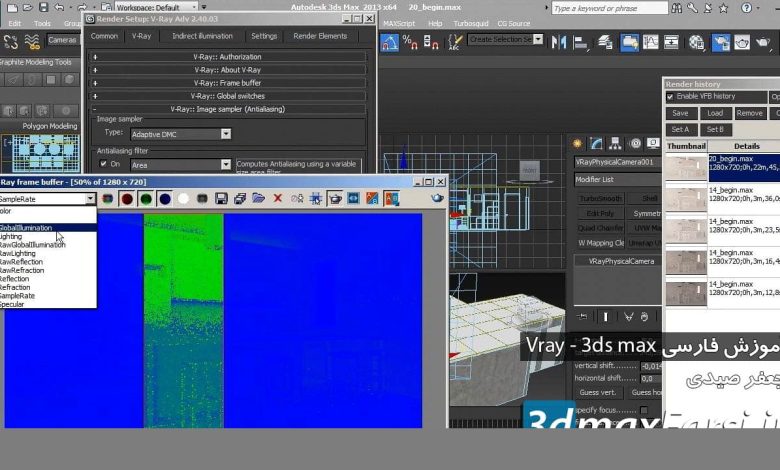Screen dimensions: 780x470
Task: Click Remove in Render history
Action: coord(750,113)
